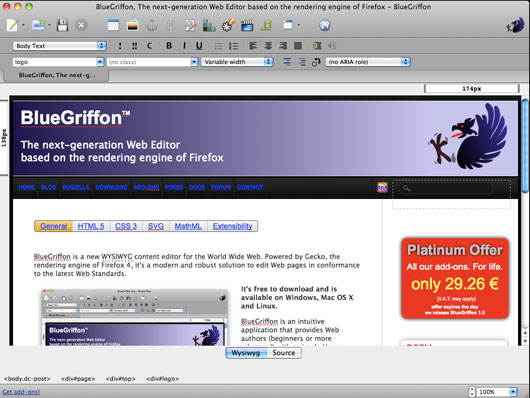Justify the text

[298, 46]
